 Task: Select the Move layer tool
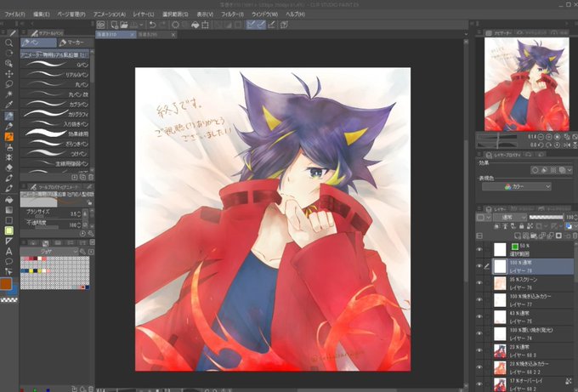click(8, 74)
